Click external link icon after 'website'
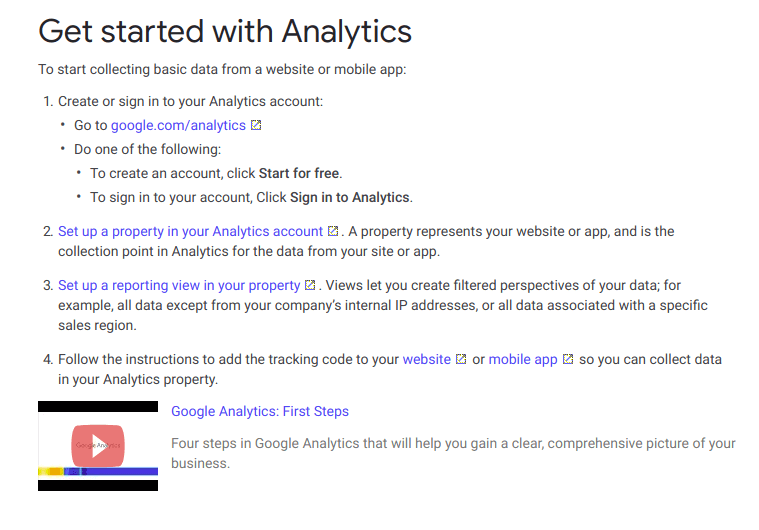The image size is (759, 530). (461, 360)
